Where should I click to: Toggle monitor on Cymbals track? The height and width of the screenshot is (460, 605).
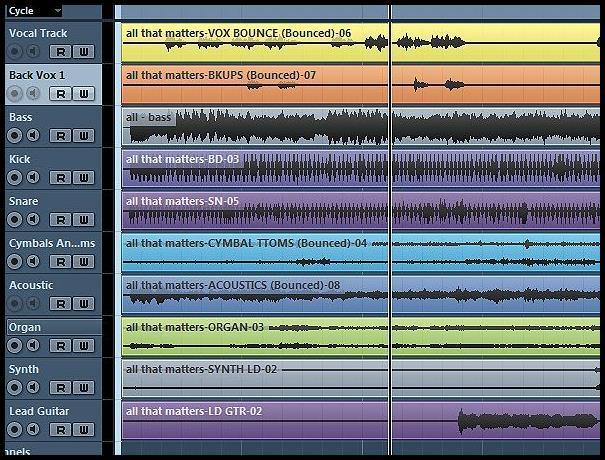pyautogui.click(x=34, y=262)
